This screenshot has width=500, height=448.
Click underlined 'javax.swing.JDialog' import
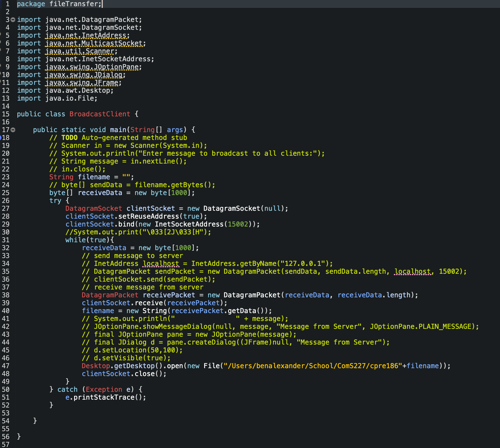pos(84,75)
